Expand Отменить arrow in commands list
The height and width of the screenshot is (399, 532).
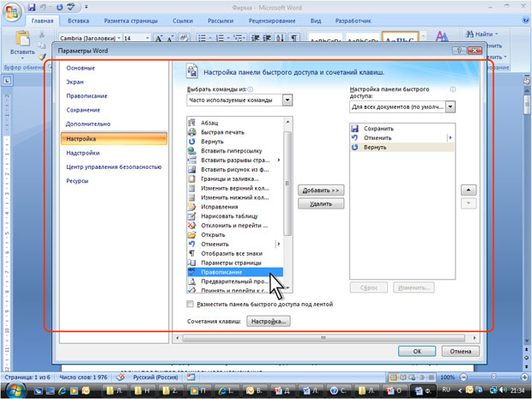point(279,244)
